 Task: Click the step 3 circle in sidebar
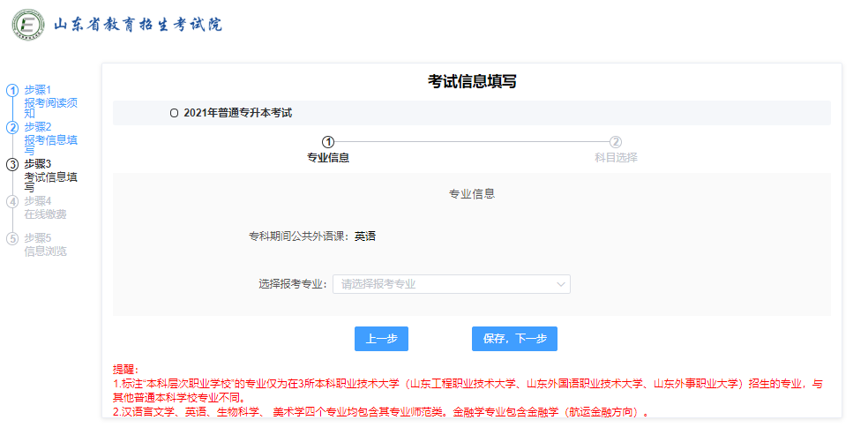point(12,164)
